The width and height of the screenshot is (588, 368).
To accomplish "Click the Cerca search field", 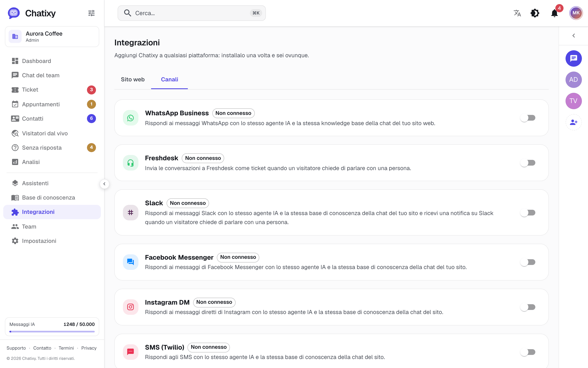I will [x=192, y=13].
